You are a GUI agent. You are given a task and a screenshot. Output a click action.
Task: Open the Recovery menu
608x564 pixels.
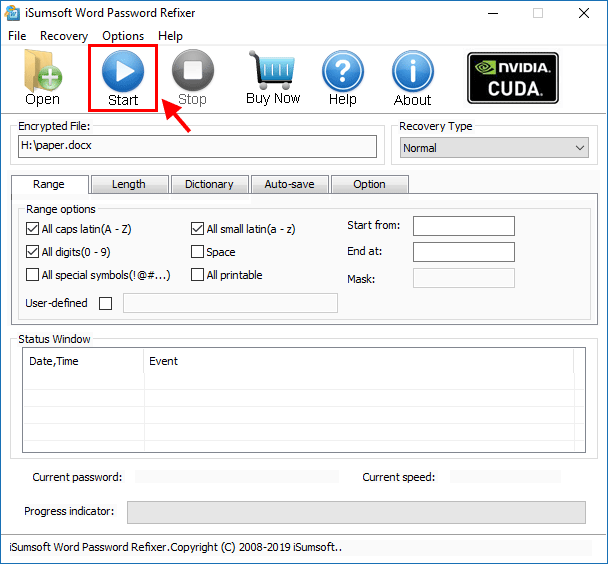[64, 36]
